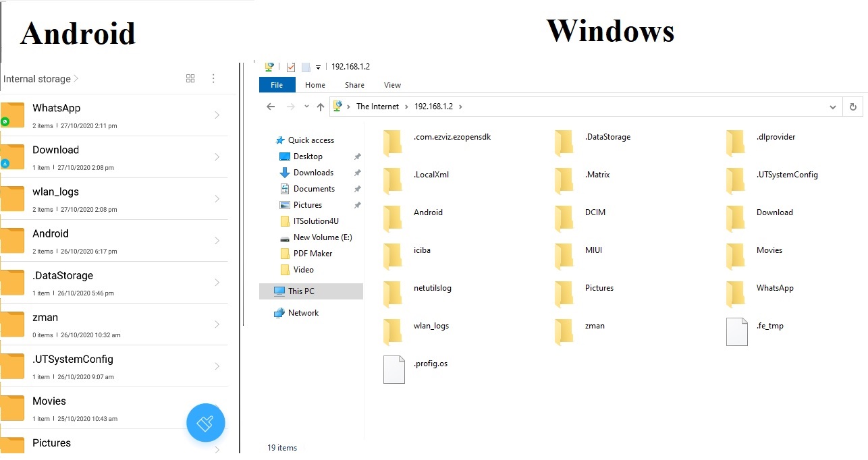The height and width of the screenshot is (460, 868).
Task: Select PDF Maker in navigation pane
Action: point(306,254)
